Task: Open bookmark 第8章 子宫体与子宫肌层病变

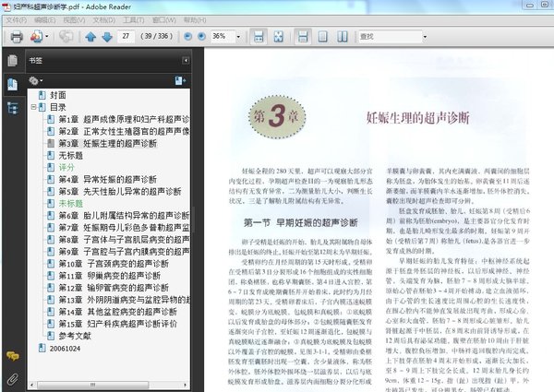Action: click(x=124, y=239)
